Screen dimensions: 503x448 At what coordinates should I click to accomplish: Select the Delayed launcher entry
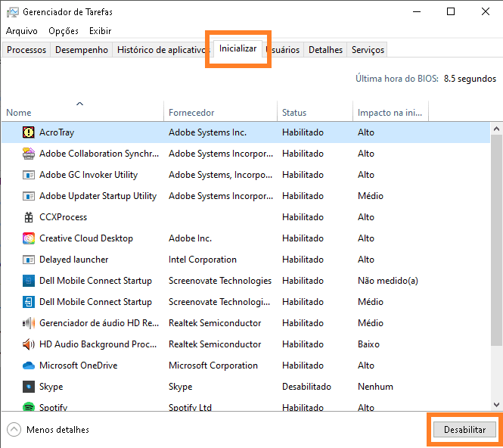tap(74, 260)
